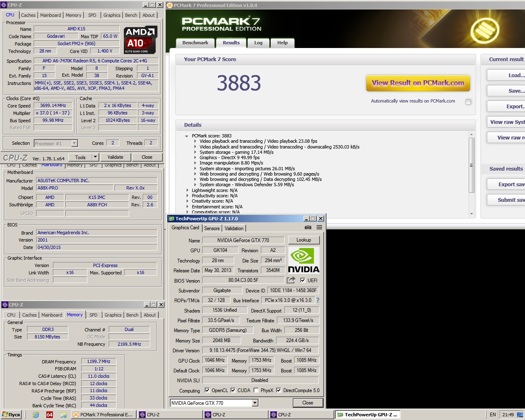Click the Validate button in CPU-Z
The image size is (525, 420).
click(115, 157)
